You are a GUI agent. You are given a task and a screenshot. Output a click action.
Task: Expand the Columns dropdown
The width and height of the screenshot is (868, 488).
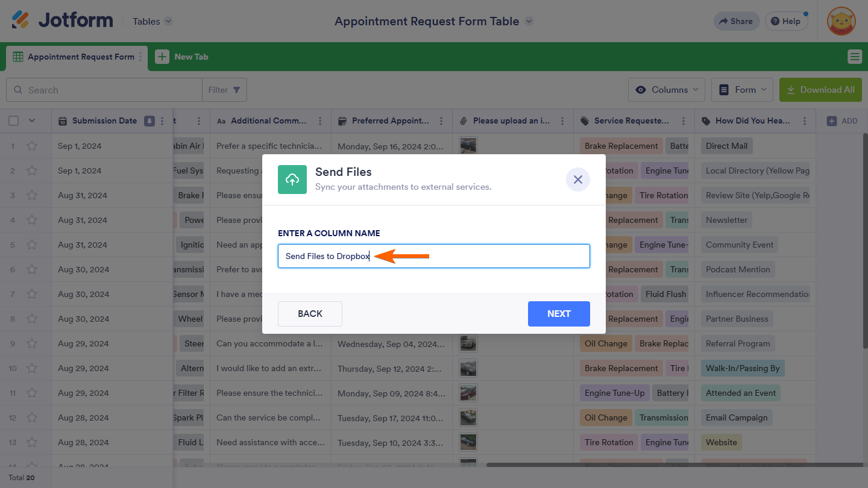click(667, 90)
